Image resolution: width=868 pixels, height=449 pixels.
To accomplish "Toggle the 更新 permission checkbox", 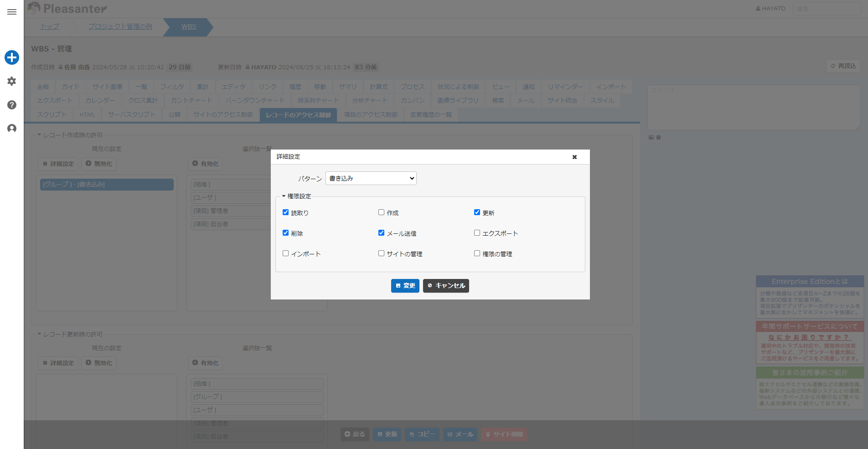I will [477, 212].
